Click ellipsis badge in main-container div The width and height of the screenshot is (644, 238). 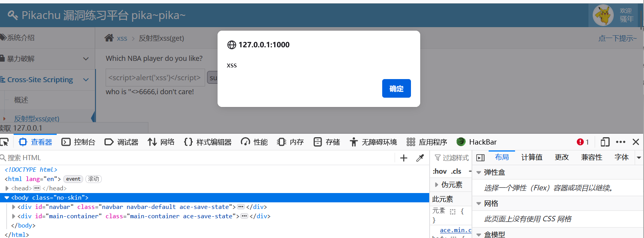coord(244,216)
